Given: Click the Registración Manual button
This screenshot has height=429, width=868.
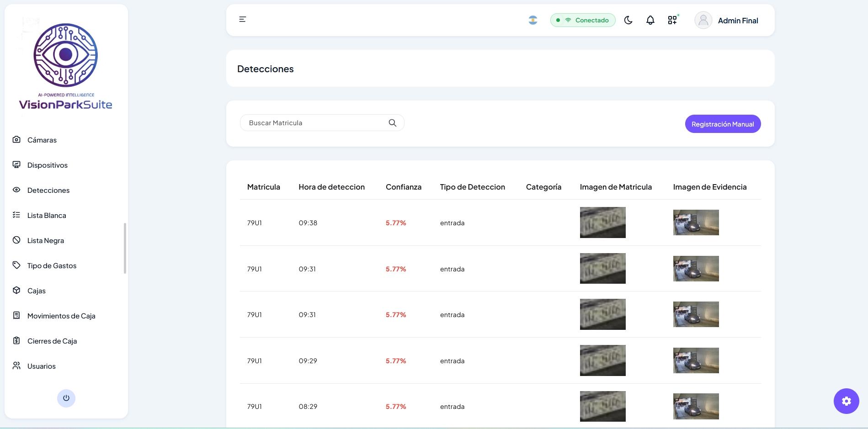Looking at the screenshot, I should pyautogui.click(x=723, y=123).
